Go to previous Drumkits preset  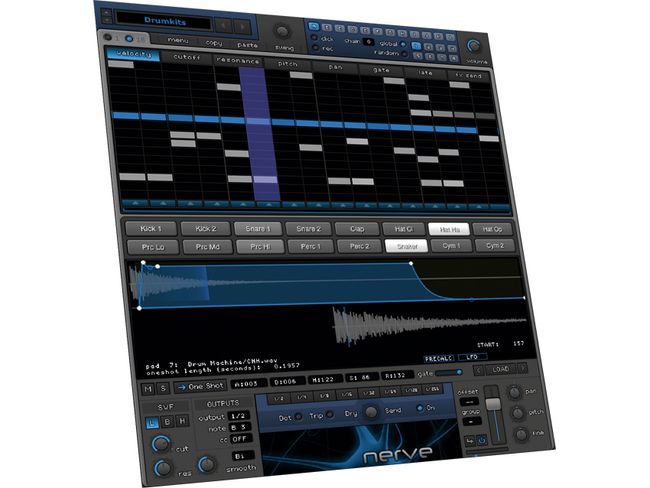point(224,26)
